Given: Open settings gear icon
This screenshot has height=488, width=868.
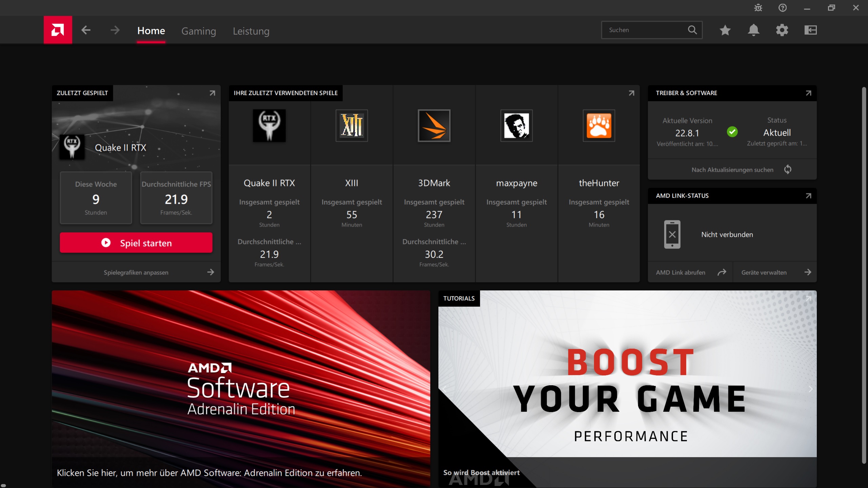Looking at the screenshot, I should tap(782, 30).
